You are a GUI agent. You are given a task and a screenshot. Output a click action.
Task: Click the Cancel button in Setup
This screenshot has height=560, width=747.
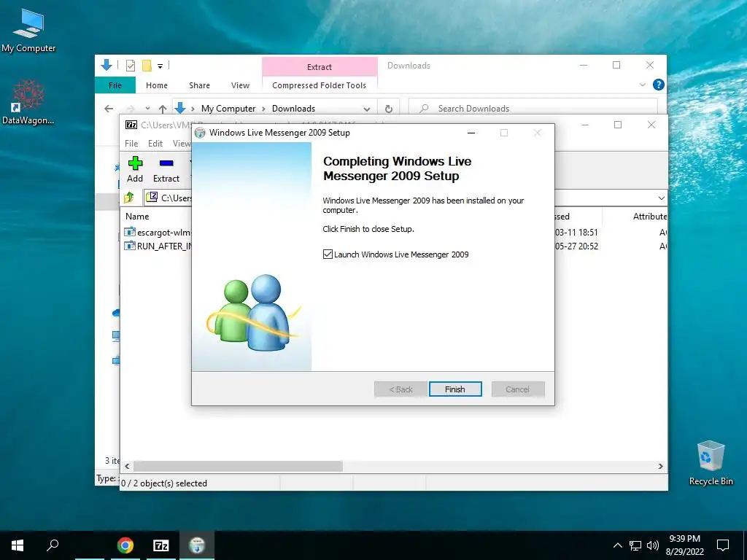point(518,389)
